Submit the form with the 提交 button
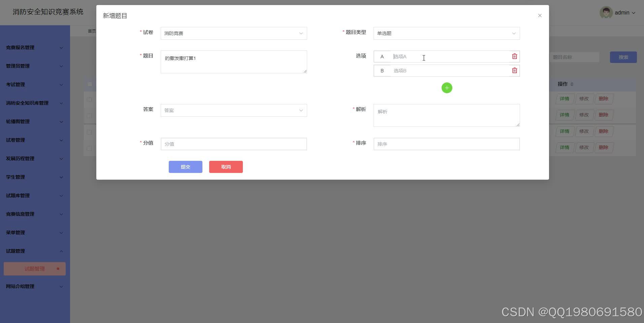This screenshot has width=644, height=323. [185, 167]
